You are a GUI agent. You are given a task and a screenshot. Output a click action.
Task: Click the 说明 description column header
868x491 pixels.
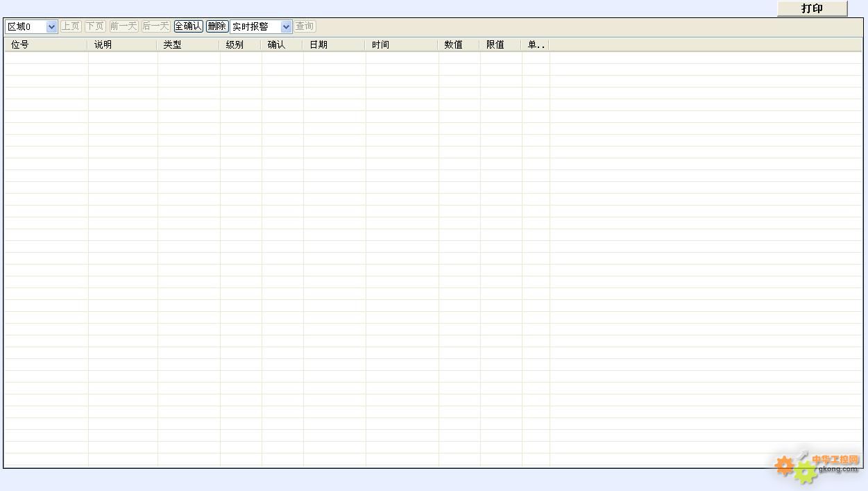(122, 44)
